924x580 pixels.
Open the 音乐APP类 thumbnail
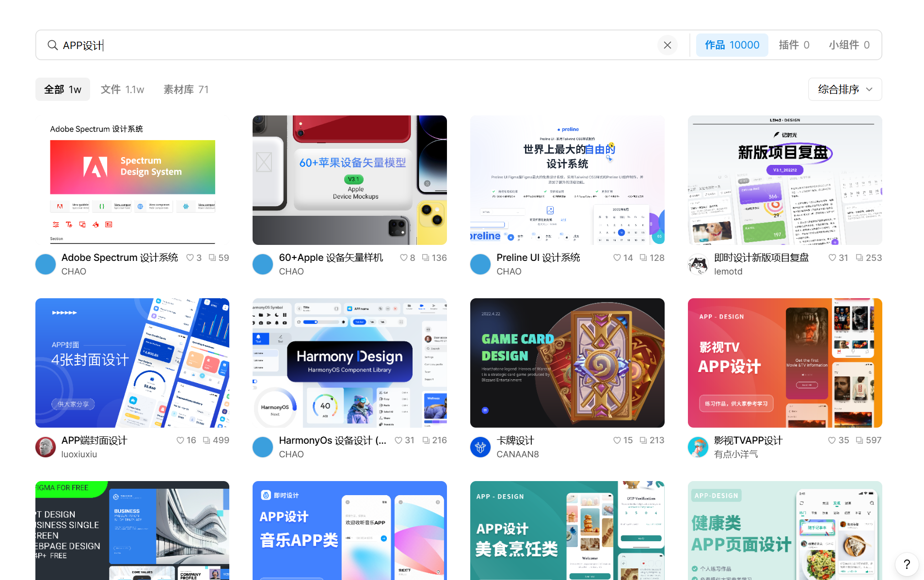[350, 531]
